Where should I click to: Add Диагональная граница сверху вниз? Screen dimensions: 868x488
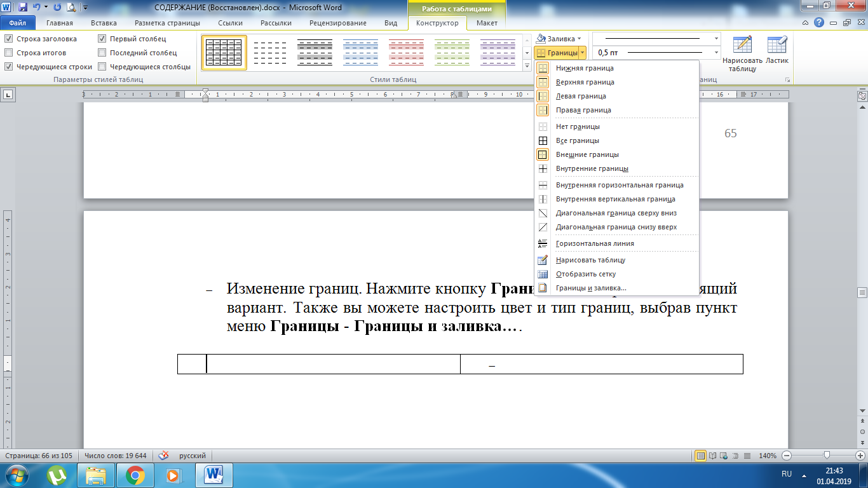coord(616,213)
